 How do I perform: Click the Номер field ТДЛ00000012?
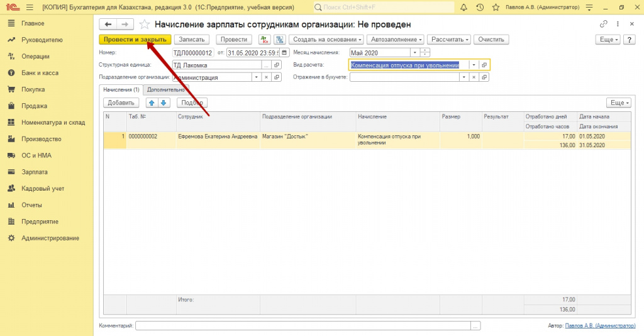[x=192, y=53]
